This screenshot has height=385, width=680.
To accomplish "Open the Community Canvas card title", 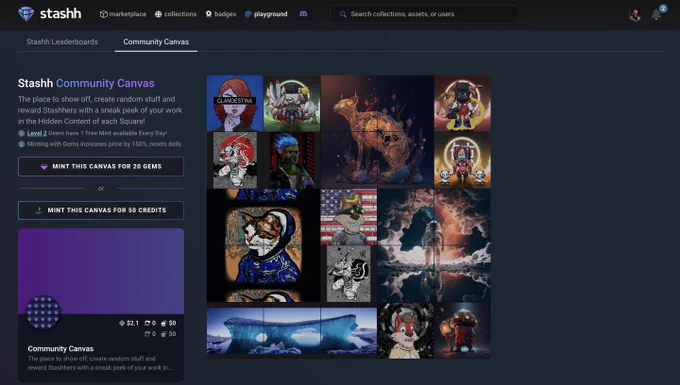I will (x=61, y=349).
